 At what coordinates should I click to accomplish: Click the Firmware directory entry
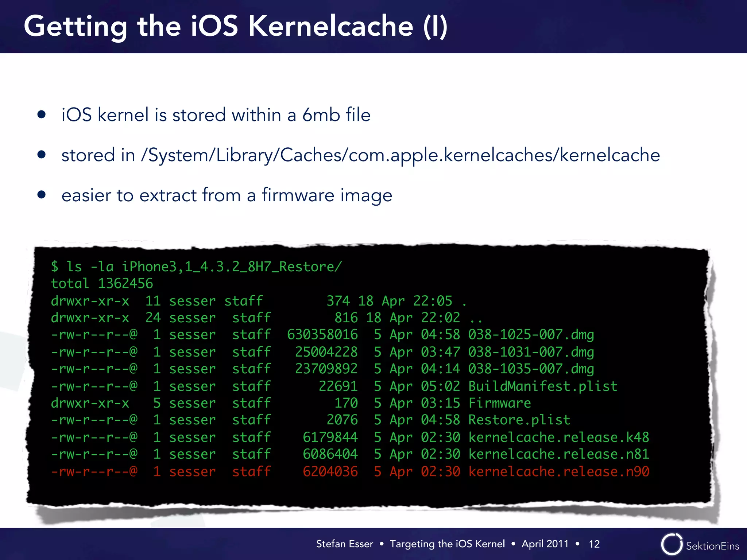500,403
